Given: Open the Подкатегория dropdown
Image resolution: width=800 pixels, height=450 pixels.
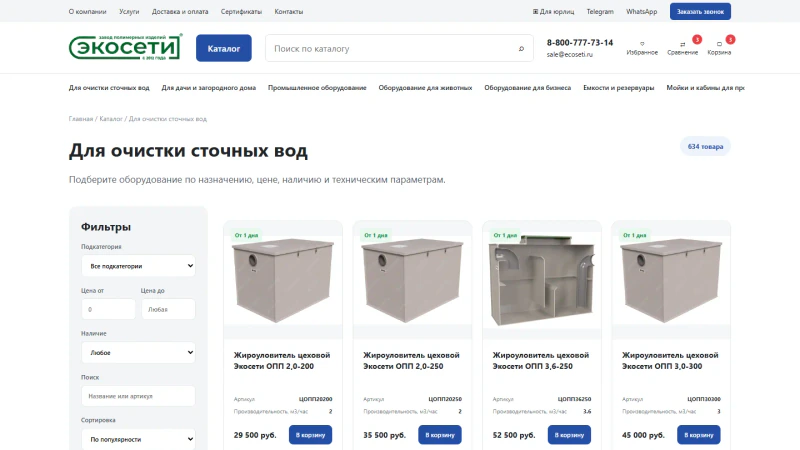Looking at the screenshot, I should [138, 266].
